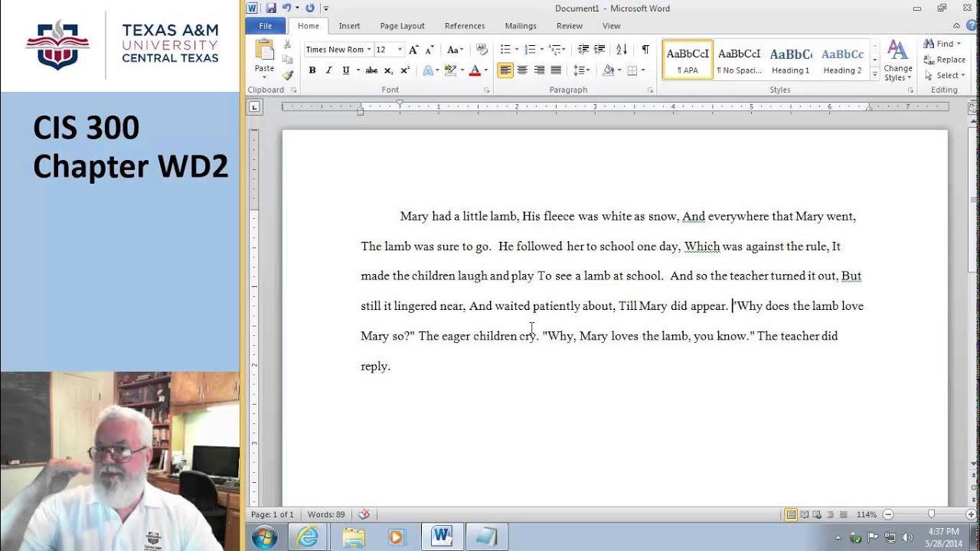Open the font size dropdown
The height and width of the screenshot is (551, 980).
400,50
